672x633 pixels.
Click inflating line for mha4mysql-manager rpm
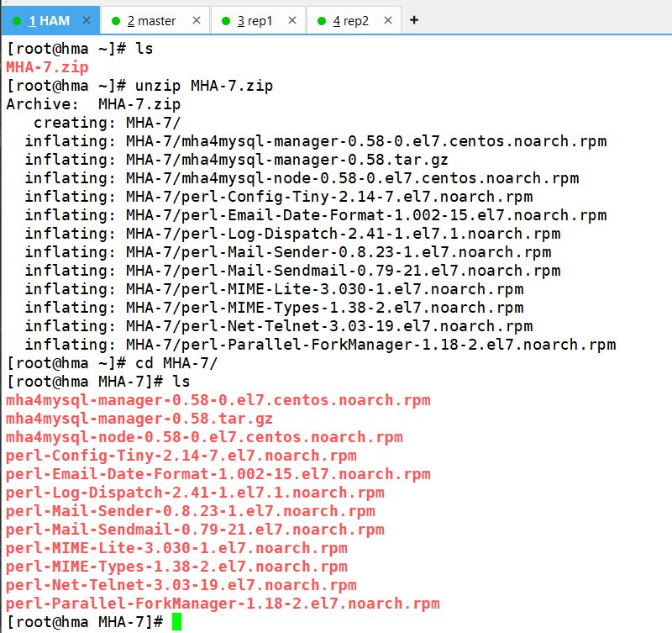coord(316,141)
